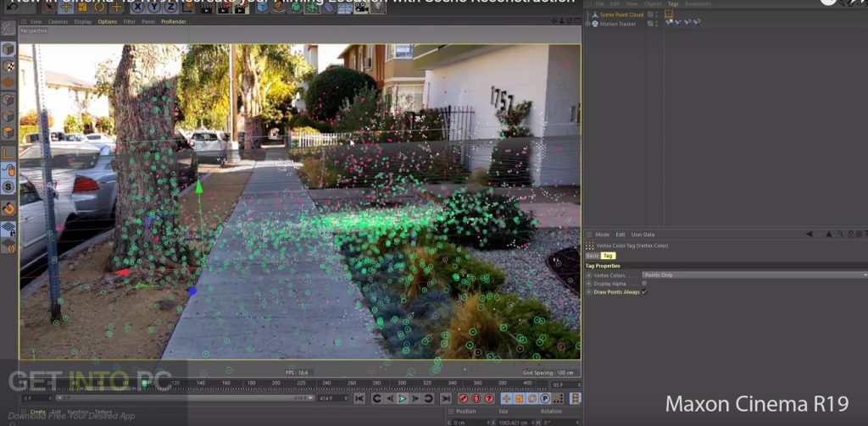Open the viewport Cameras menu
868x426 pixels.
coord(58,21)
